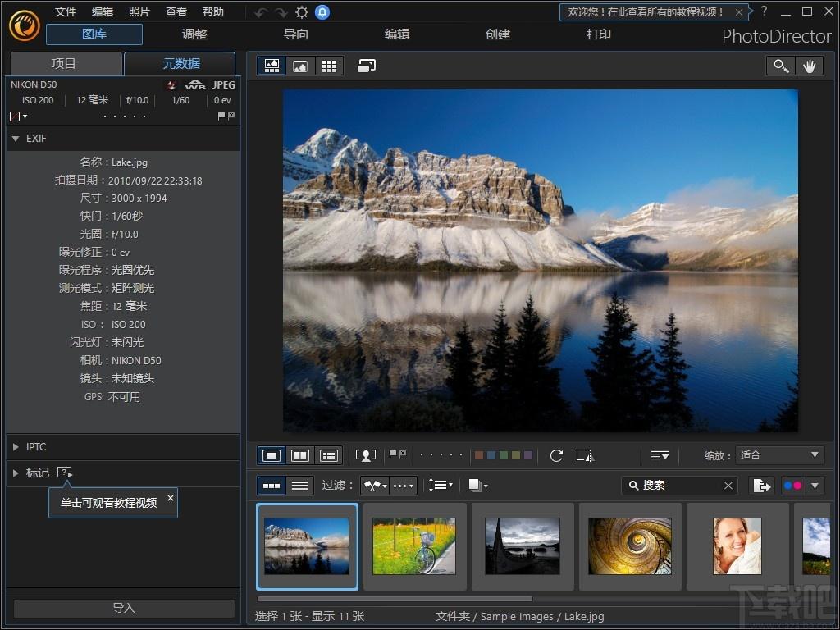Open the secondary monitor display icon
840x630 pixels.
[367, 66]
